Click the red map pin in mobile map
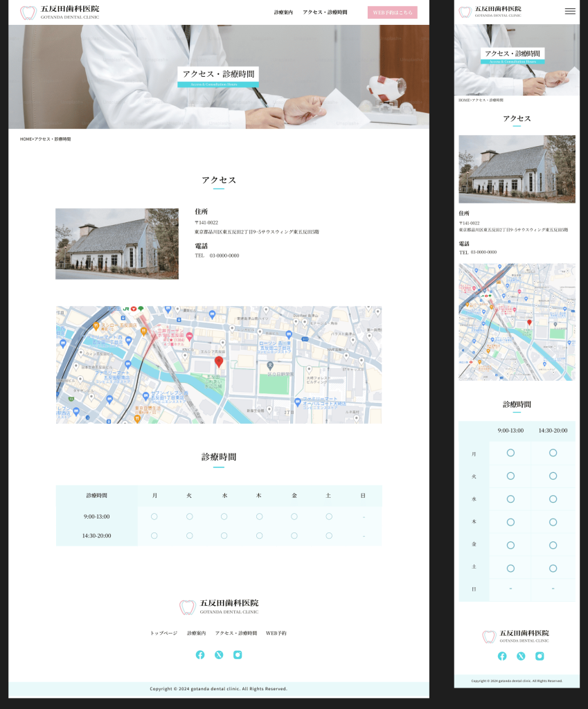 pyautogui.click(x=530, y=323)
